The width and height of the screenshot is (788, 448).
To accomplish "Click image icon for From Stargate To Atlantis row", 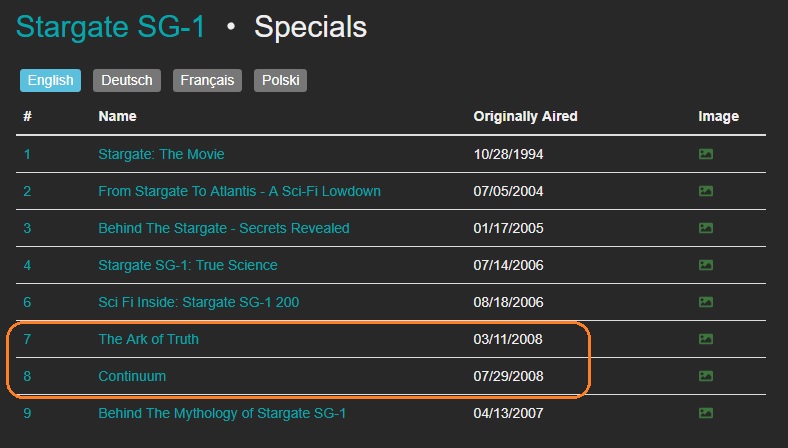I will pyautogui.click(x=705, y=191).
